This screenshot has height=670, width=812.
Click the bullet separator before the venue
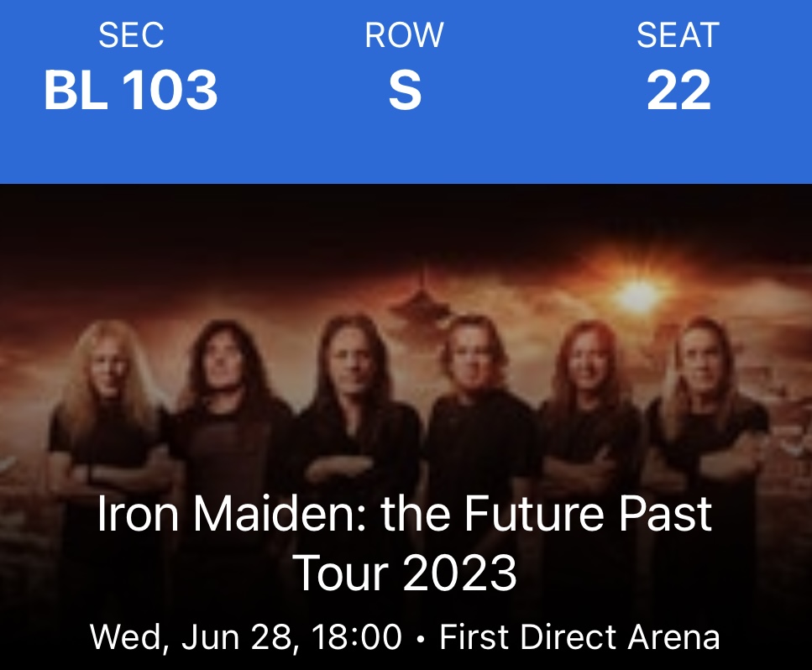pos(421,638)
